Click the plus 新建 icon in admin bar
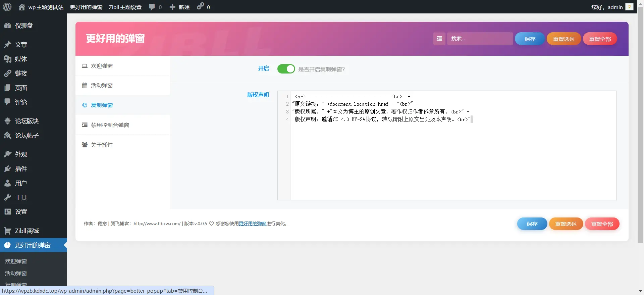Viewport: 644px width, 295px height. point(172,7)
